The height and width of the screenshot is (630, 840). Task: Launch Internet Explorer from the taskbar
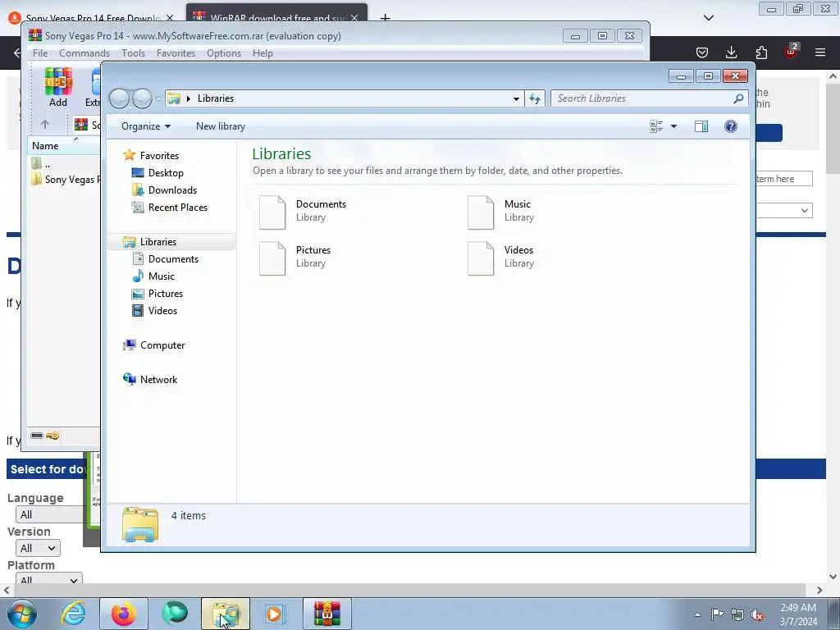pos(73,614)
